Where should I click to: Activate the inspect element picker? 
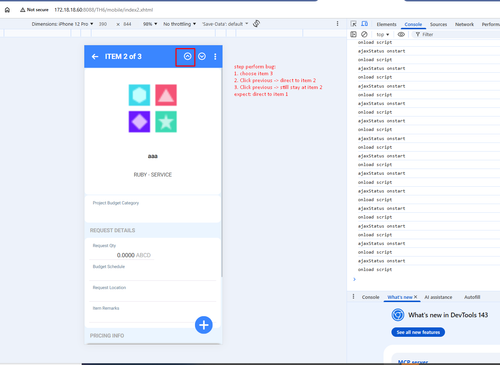click(353, 24)
